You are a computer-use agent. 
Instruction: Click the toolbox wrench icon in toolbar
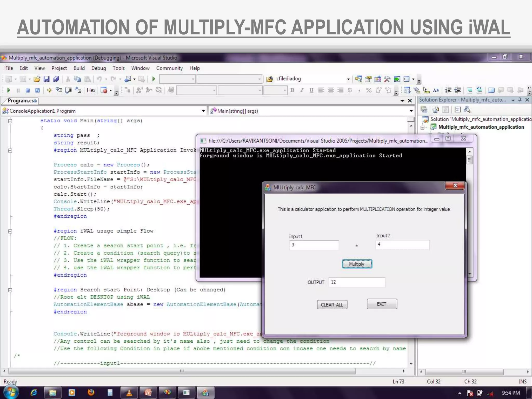(x=387, y=79)
